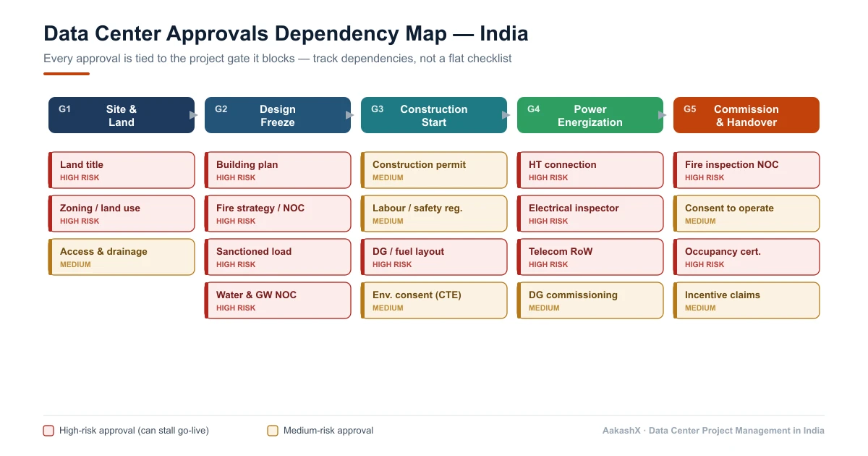868x456 pixels.
Task: Open the Occupancy cert. card
Action: [746, 257]
